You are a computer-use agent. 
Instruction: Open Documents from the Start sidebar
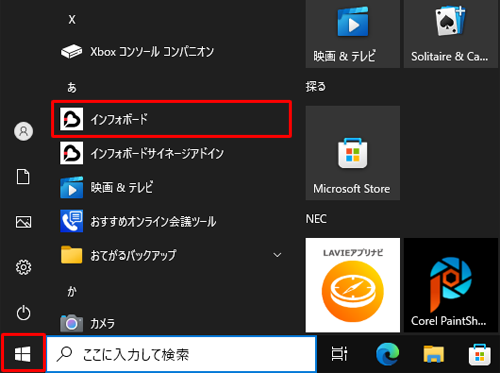[23, 176]
